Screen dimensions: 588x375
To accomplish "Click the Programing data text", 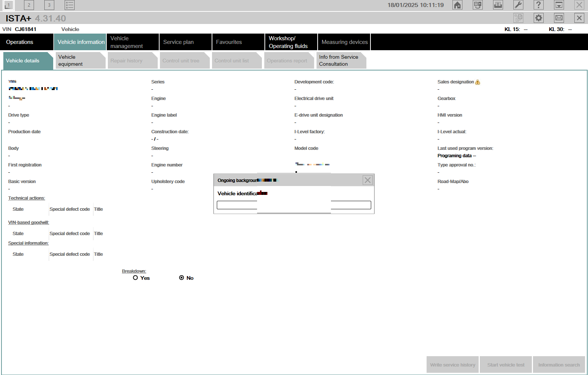I will pos(457,156).
